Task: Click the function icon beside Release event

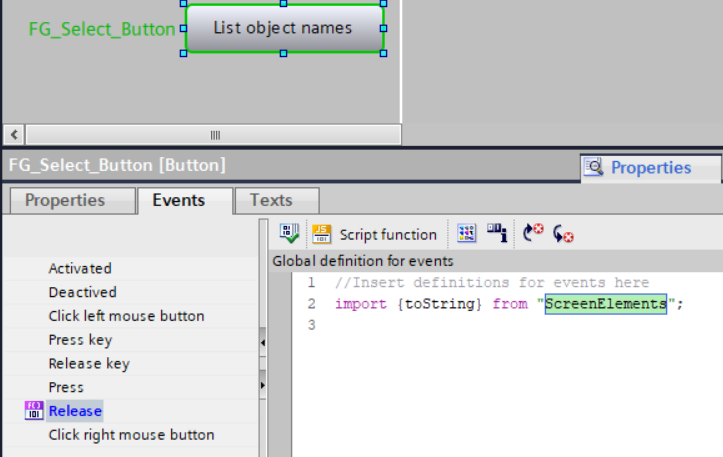Action: (34, 410)
